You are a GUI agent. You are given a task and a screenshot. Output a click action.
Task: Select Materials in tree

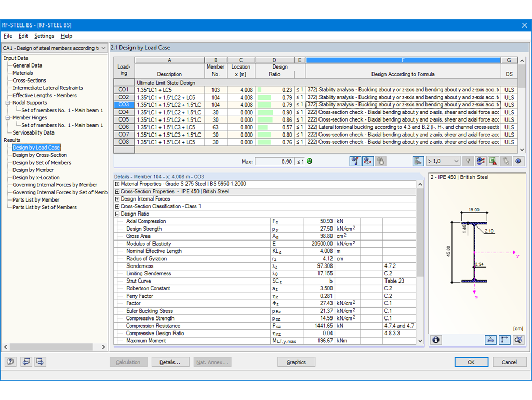pos(23,73)
